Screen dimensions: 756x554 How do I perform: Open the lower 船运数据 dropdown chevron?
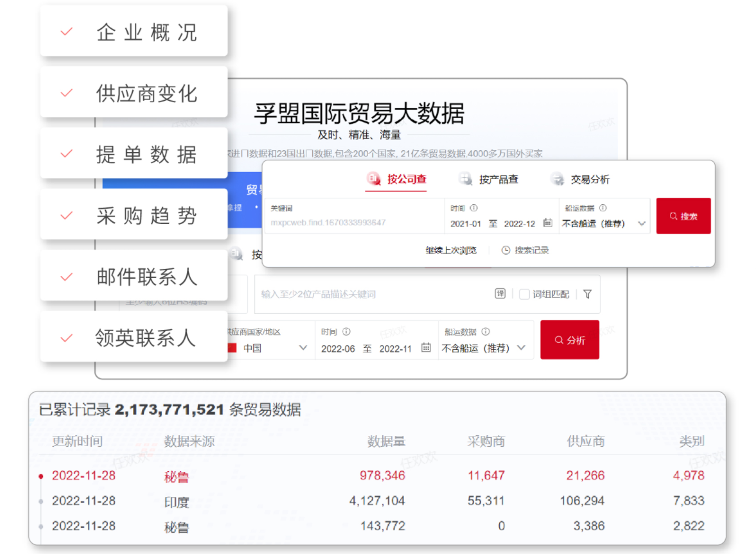pos(520,349)
